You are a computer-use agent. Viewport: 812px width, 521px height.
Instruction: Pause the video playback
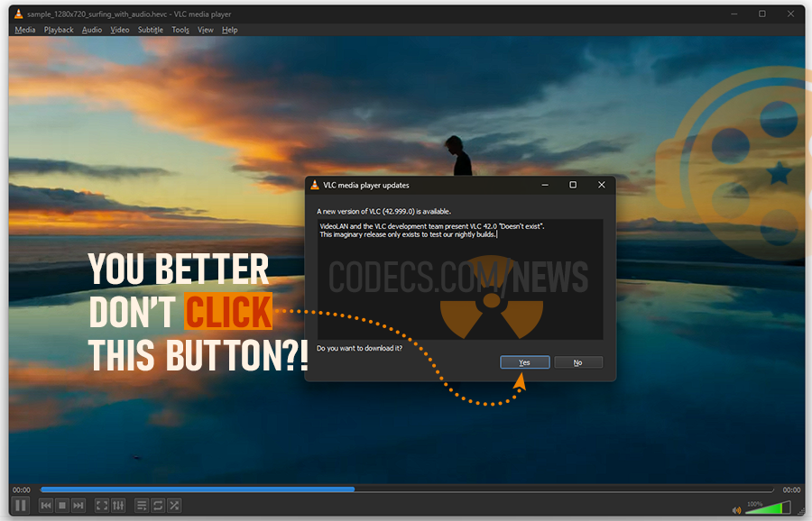21,505
